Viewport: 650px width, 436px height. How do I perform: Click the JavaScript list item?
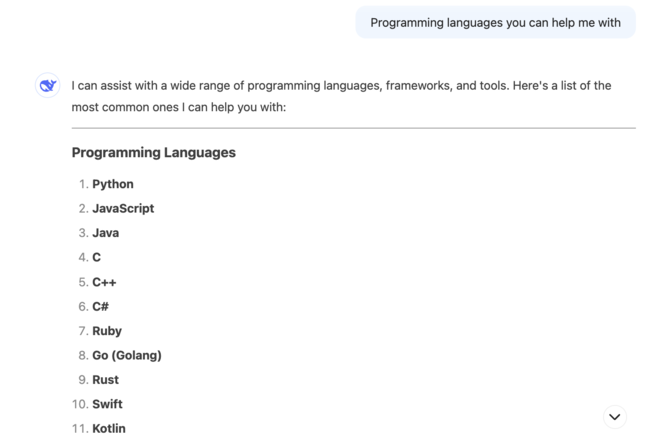point(123,208)
